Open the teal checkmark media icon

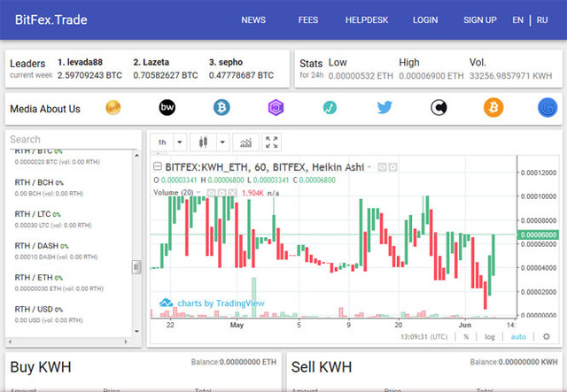click(x=330, y=107)
